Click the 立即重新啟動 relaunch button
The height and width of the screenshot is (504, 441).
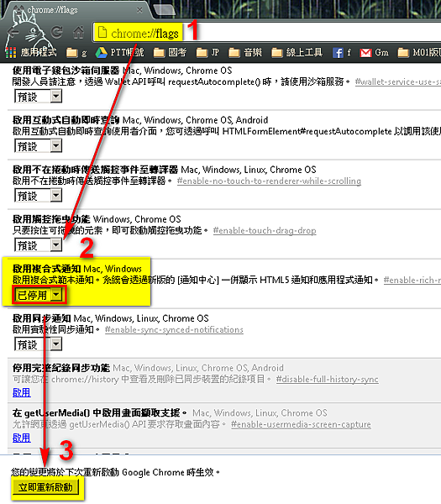[45, 487]
